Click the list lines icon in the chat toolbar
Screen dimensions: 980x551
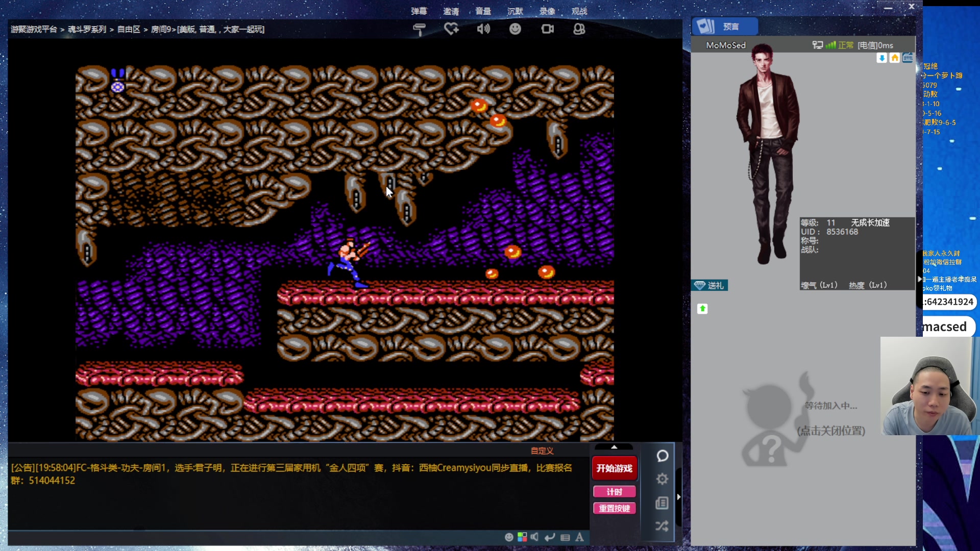565,537
